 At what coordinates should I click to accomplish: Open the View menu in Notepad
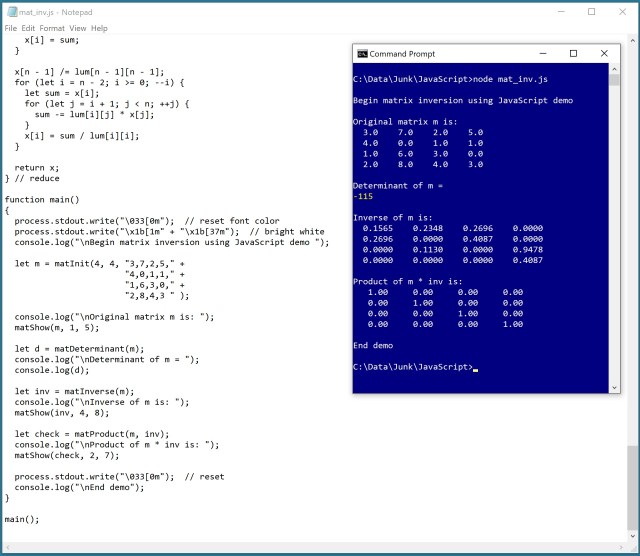78,28
